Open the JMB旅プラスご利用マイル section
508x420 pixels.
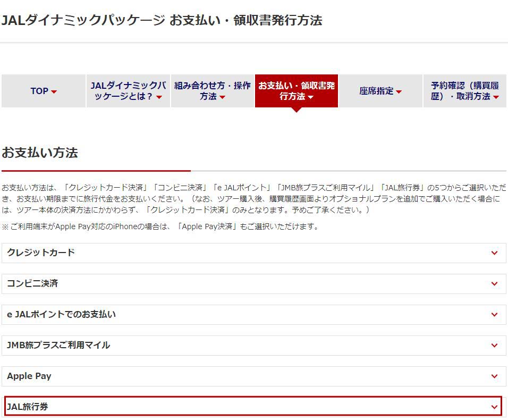click(x=253, y=346)
